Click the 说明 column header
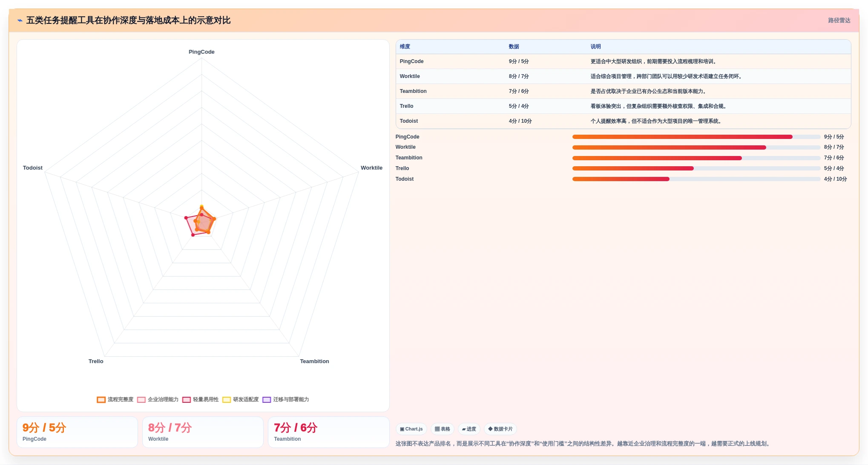The height and width of the screenshot is (465, 868). tap(595, 46)
